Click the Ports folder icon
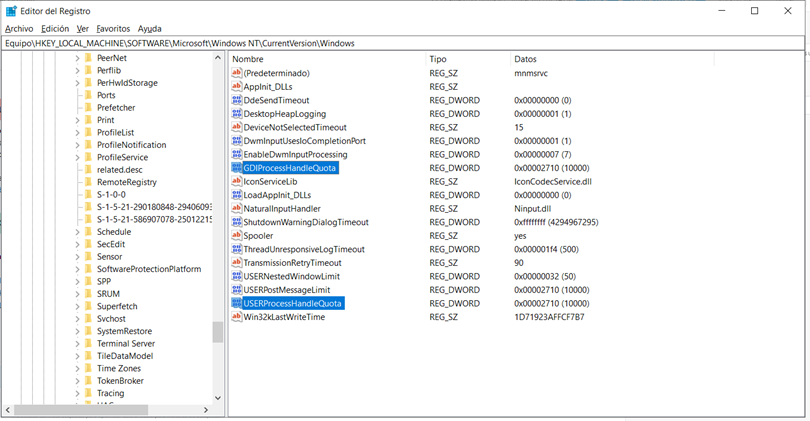The width and height of the screenshot is (810, 421). pos(88,95)
